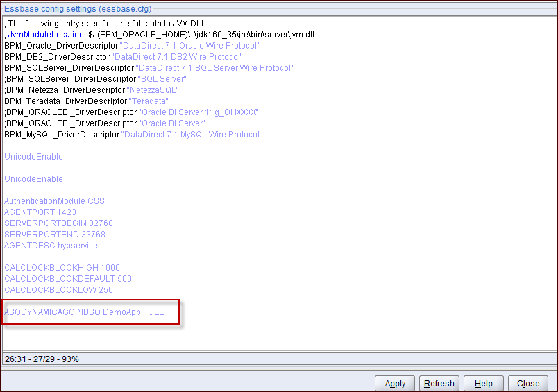Image resolution: width=558 pixels, height=392 pixels.
Task: Open Help for config settings
Action: click(x=484, y=384)
